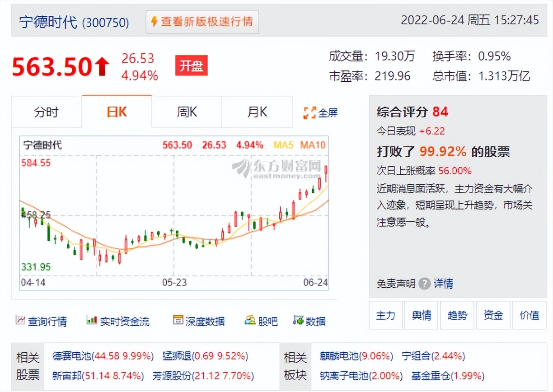Viewport: 553px width, 392px height.
Task: Select the 舆情 sentiment button
Action: click(x=421, y=315)
